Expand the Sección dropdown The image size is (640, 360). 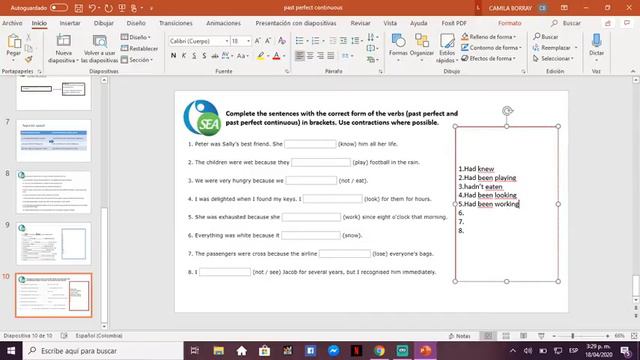(137, 60)
